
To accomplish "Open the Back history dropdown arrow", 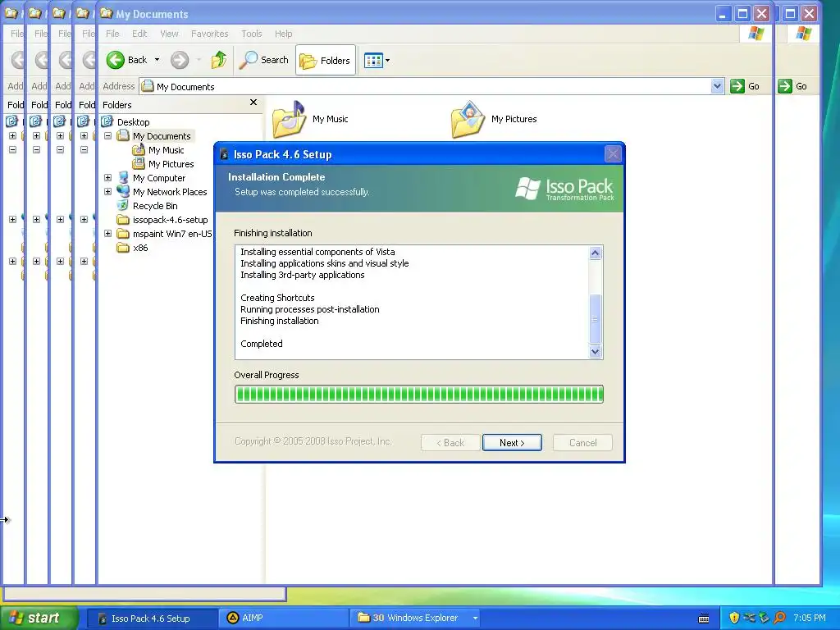I will coord(157,60).
